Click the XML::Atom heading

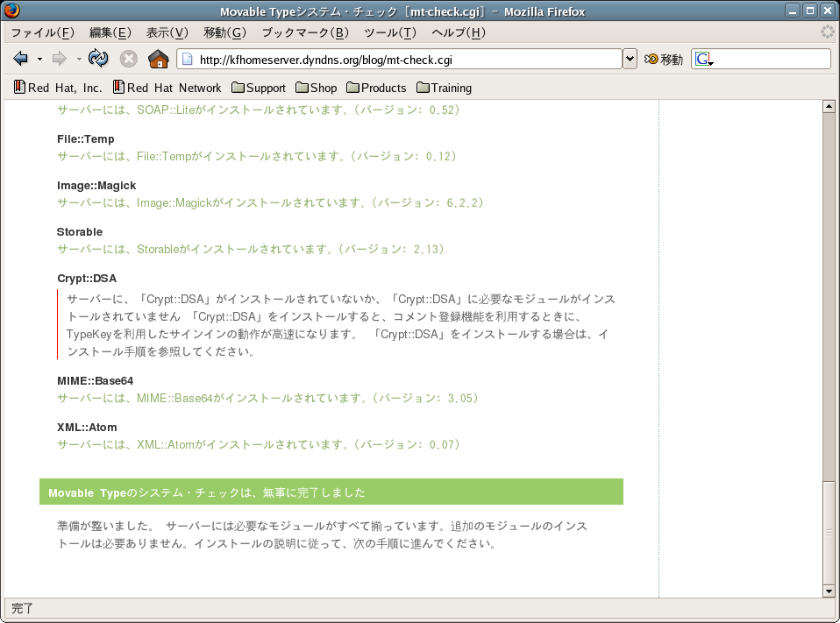click(x=87, y=427)
